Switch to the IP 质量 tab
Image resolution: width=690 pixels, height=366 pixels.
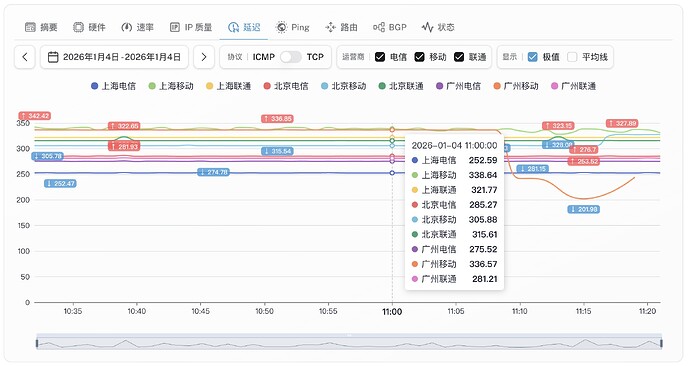191,27
